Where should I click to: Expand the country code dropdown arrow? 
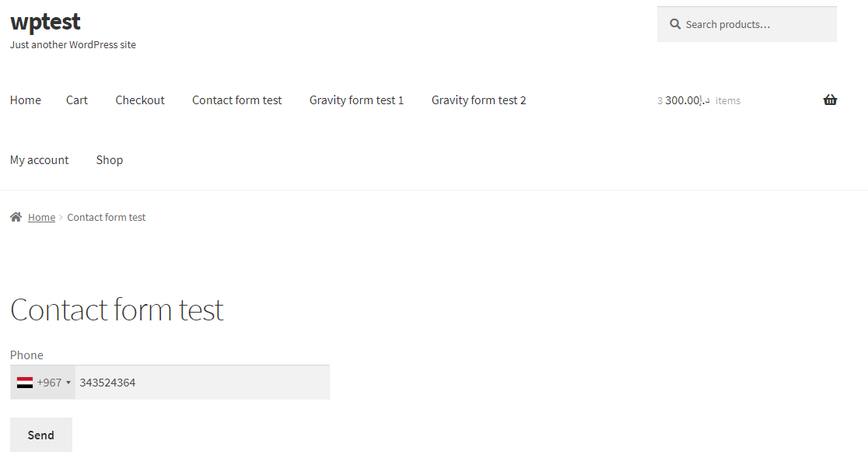click(68, 383)
